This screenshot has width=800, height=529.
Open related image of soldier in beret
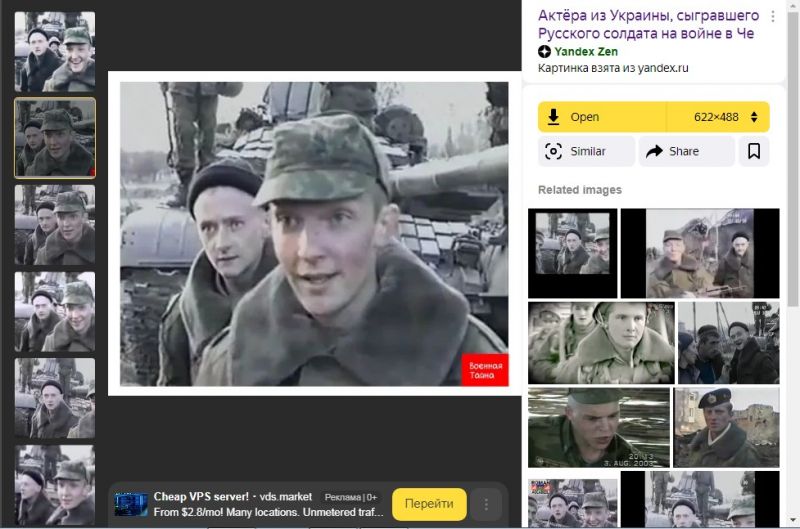tap(727, 427)
